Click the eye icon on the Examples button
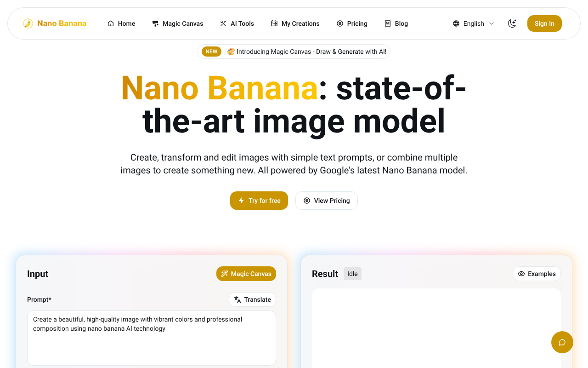 pyautogui.click(x=521, y=274)
